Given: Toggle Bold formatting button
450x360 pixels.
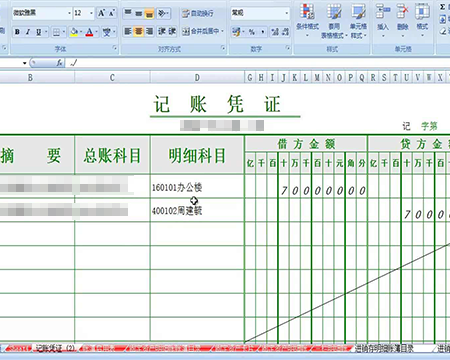Looking at the screenshot, I should click(x=17, y=32).
